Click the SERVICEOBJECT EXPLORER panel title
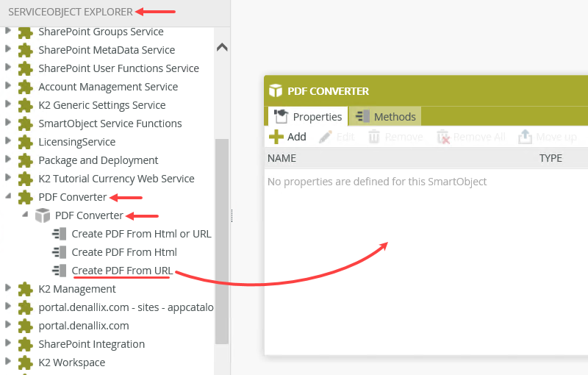588x375 pixels. tap(71, 12)
